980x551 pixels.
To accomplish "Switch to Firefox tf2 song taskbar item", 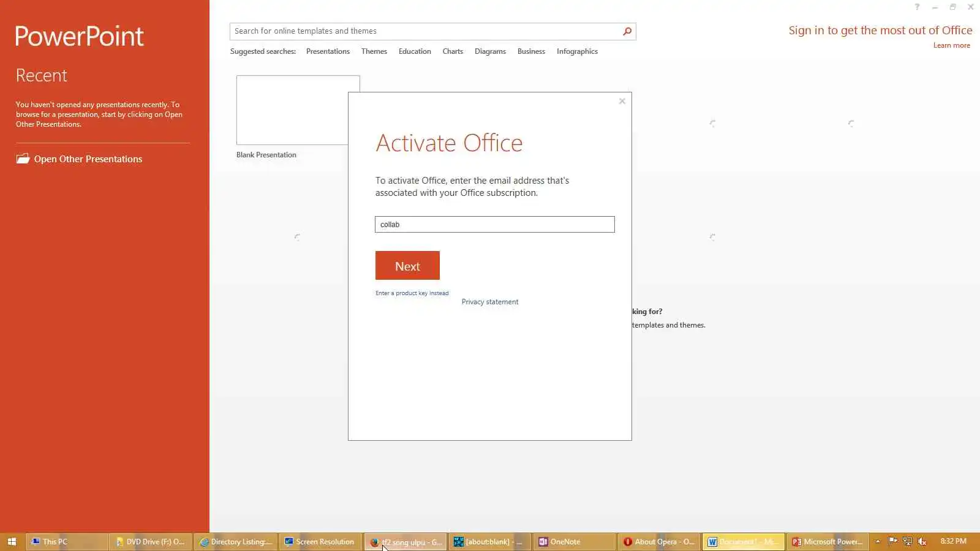I will pyautogui.click(x=405, y=542).
